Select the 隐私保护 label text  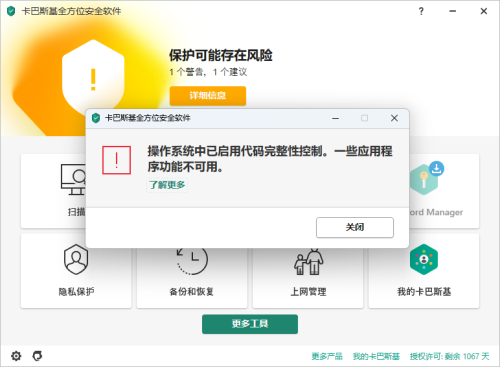tap(76, 292)
